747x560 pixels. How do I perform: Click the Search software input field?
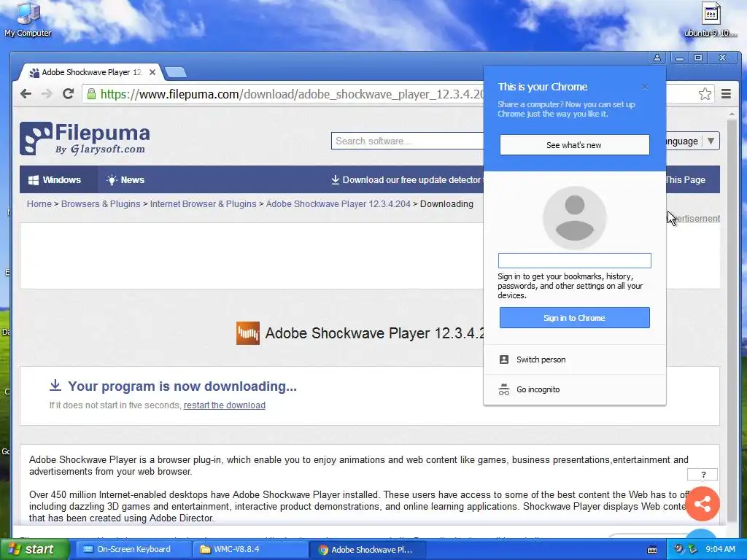[x=407, y=141]
